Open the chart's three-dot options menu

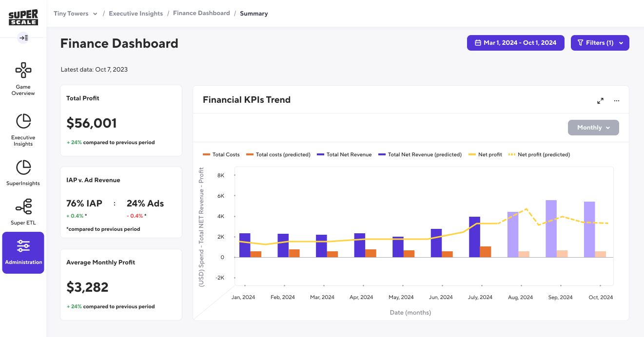[x=617, y=101]
